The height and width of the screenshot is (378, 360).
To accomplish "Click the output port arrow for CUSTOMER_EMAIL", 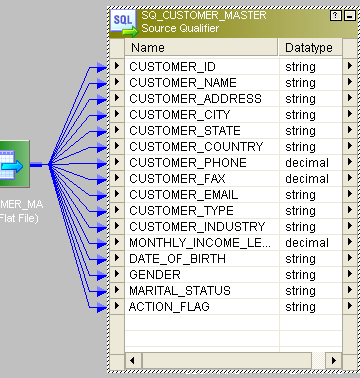I will [x=350, y=194].
